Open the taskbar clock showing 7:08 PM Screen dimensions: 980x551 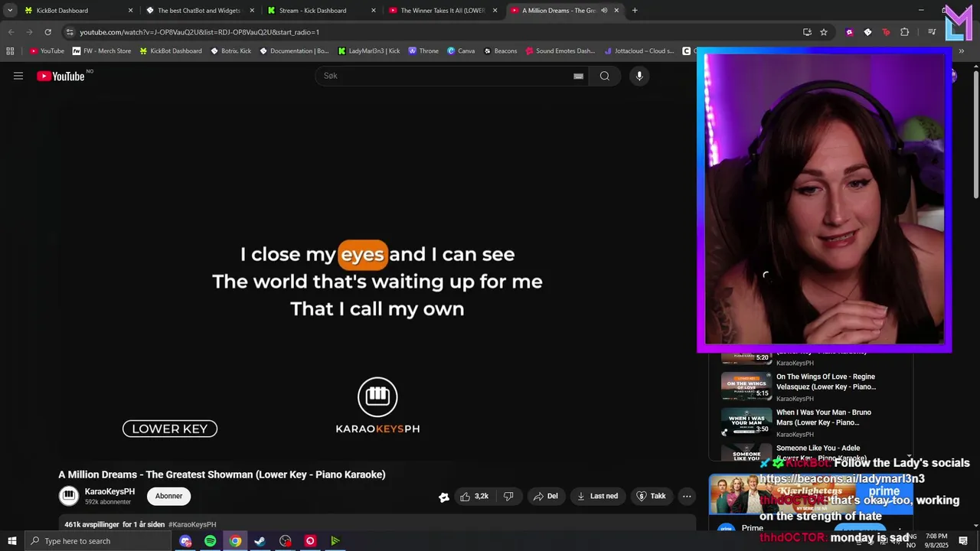936,541
